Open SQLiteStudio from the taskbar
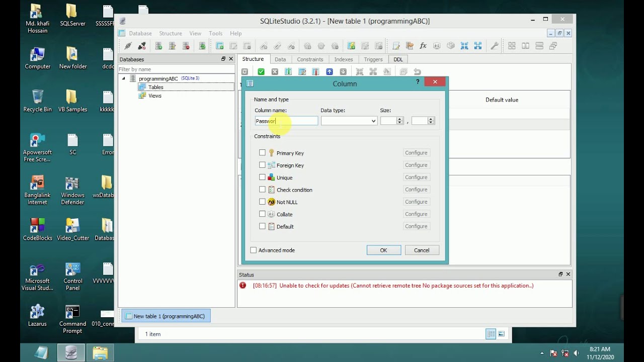644x362 pixels. (71, 353)
